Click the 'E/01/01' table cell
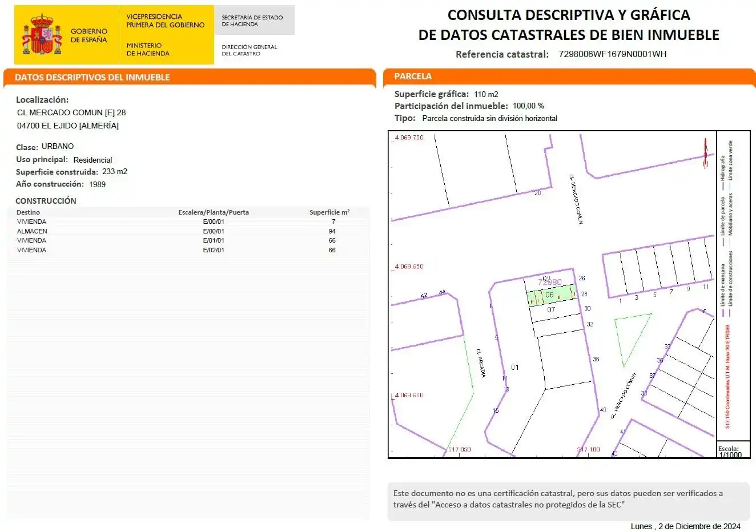 (214, 240)
